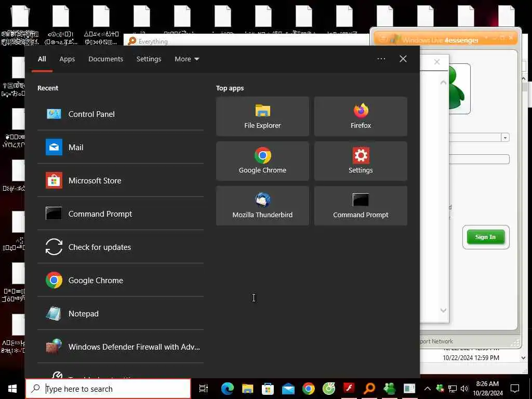Open the Messenger account dropdown arrow

coord(505,137)
